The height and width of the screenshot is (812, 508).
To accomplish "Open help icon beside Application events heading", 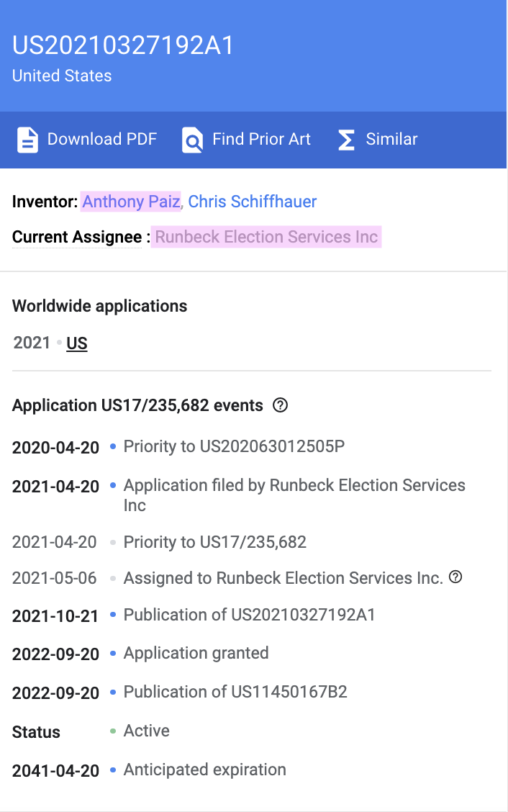I will click(x=281, y=405).
